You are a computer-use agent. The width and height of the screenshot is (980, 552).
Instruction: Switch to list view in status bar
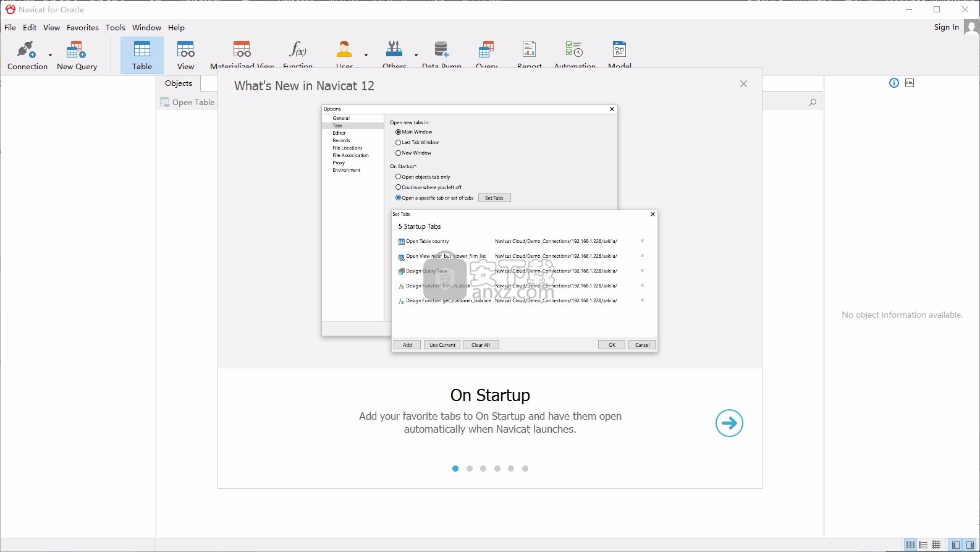tap(923, 545)
